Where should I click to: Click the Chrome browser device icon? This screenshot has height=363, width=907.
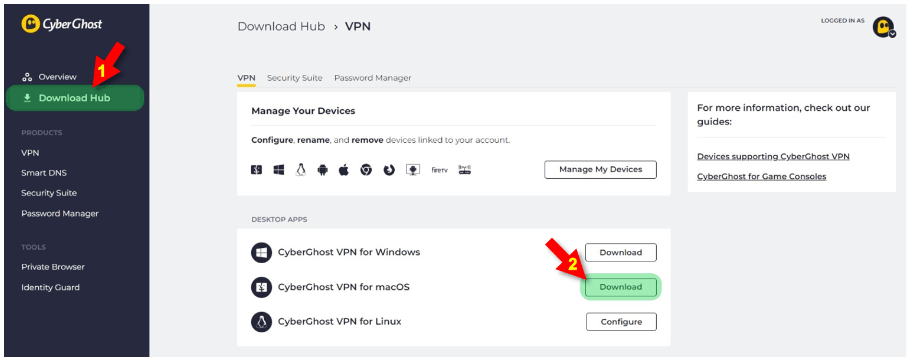tap(366, 170)
